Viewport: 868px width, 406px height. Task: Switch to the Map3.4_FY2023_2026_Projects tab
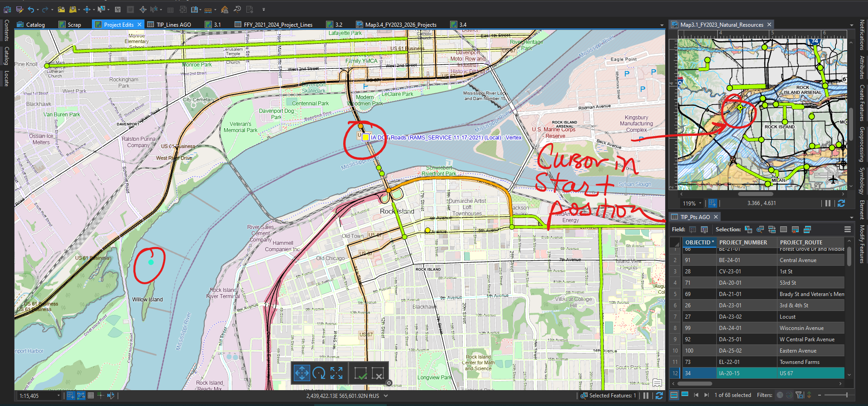(396, 24)
